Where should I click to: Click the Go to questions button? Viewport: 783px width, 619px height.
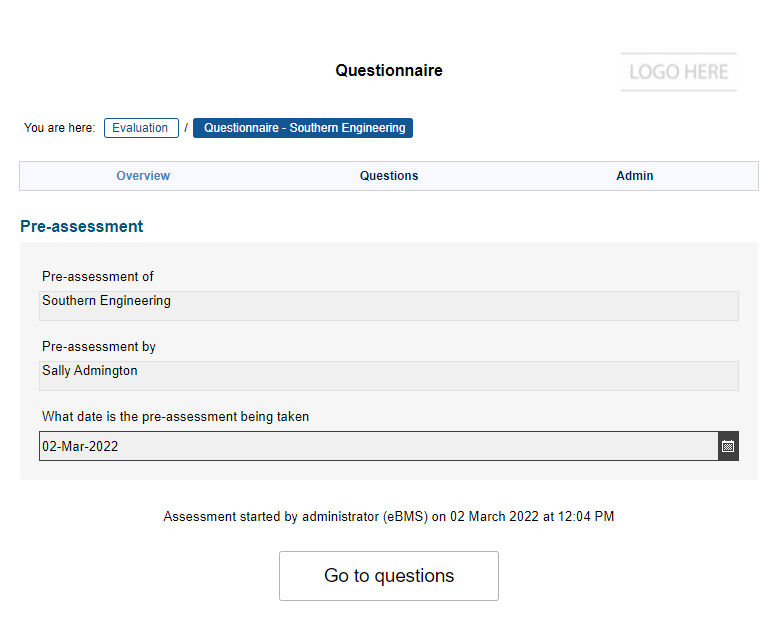point(389,576)
